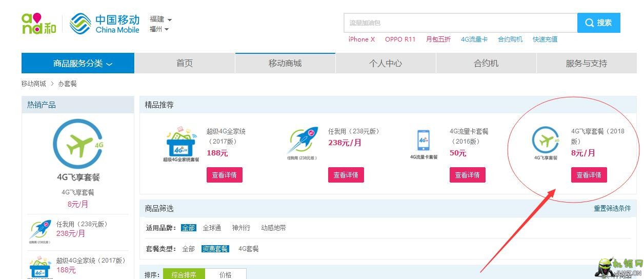This screenshot has height=279, width=644.
Task: Select the 移动商城 tab
Action: click(285, 63)
